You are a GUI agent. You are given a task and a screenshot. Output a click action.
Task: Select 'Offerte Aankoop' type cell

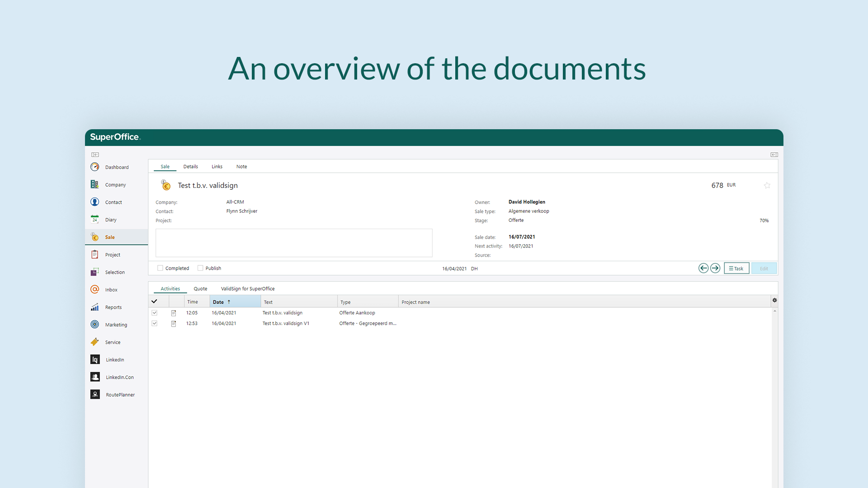coord(357,313)
